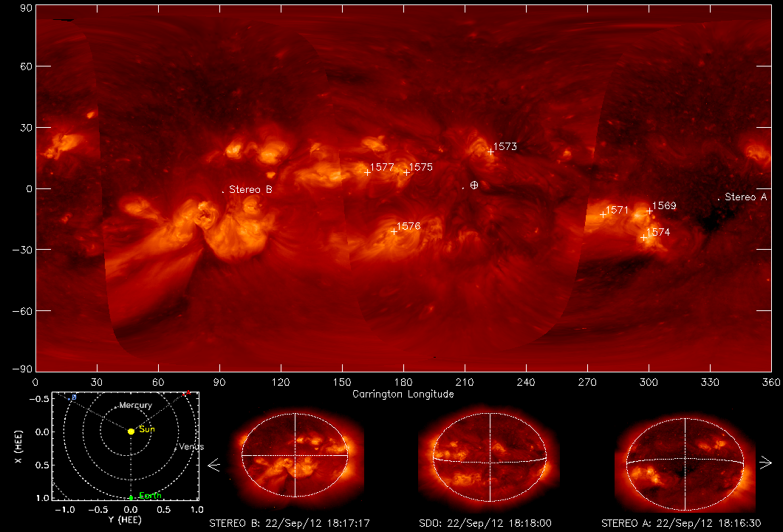Click the 1571 active region cross
This screenshot has width=783, height=532.
(603, 214)
